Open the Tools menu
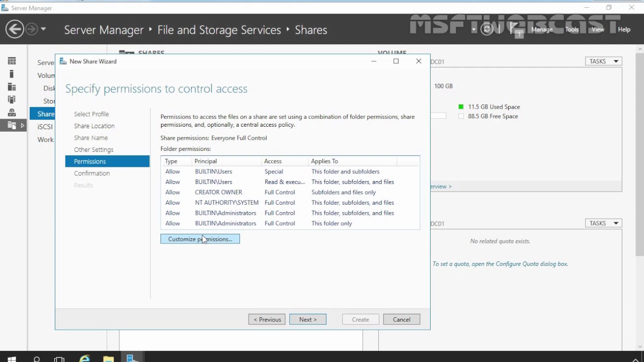The height and width of the screenshot is (362, 644). tap(572, 30)
